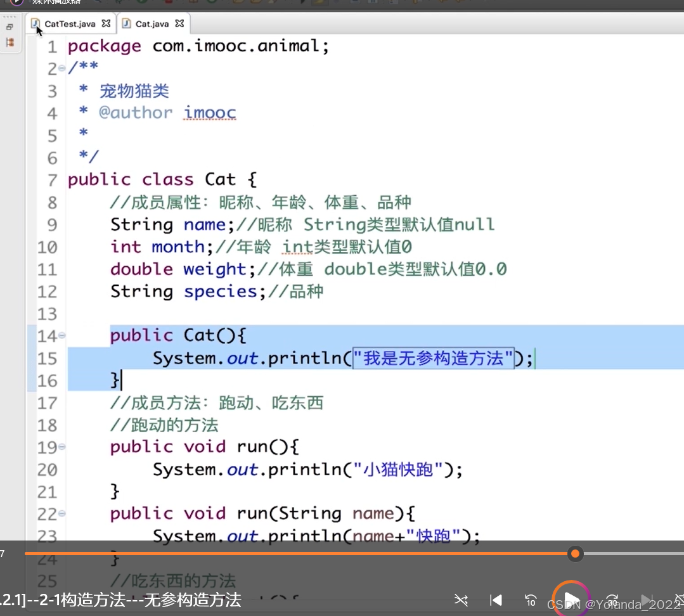Toggle the shuffle icon in player controls
This screenshot has width=684, height=616.
pos(461,600)
